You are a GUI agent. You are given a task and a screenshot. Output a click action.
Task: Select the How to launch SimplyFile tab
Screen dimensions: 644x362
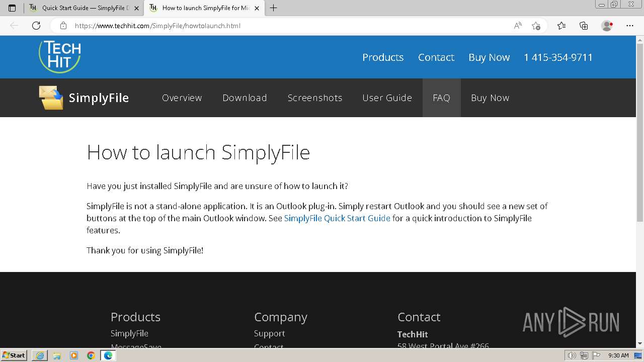[x=204, y=8]
